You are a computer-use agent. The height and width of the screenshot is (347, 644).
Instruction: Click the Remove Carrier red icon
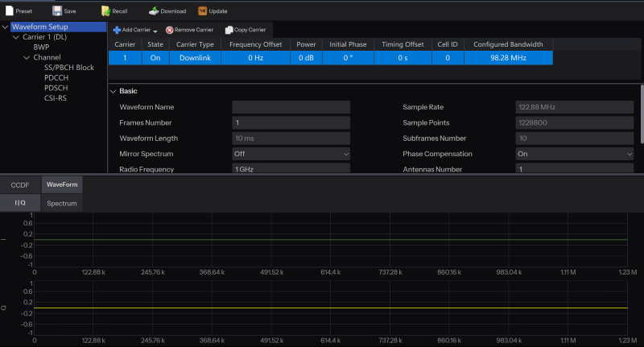coord(169,30)
